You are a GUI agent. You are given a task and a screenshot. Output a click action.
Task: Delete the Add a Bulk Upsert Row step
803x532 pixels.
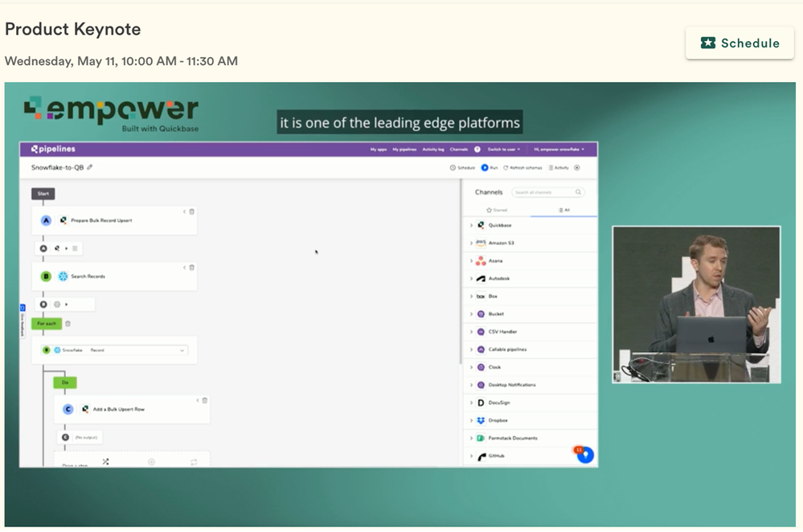(205, 400)
